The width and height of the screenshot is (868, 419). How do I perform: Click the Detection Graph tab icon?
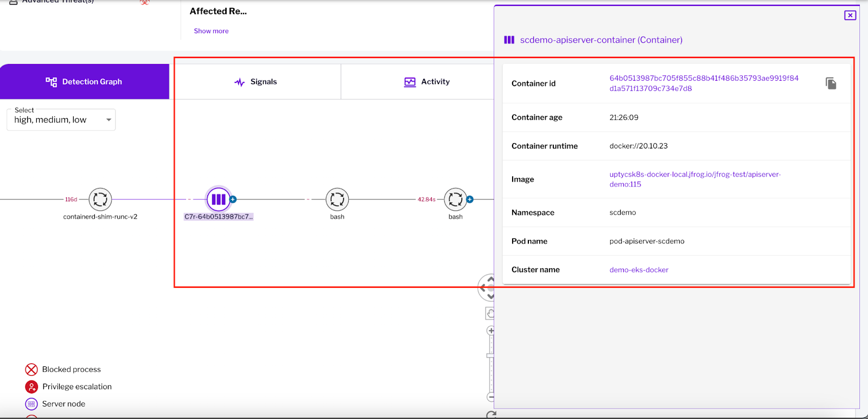click(x=52, y=82)
